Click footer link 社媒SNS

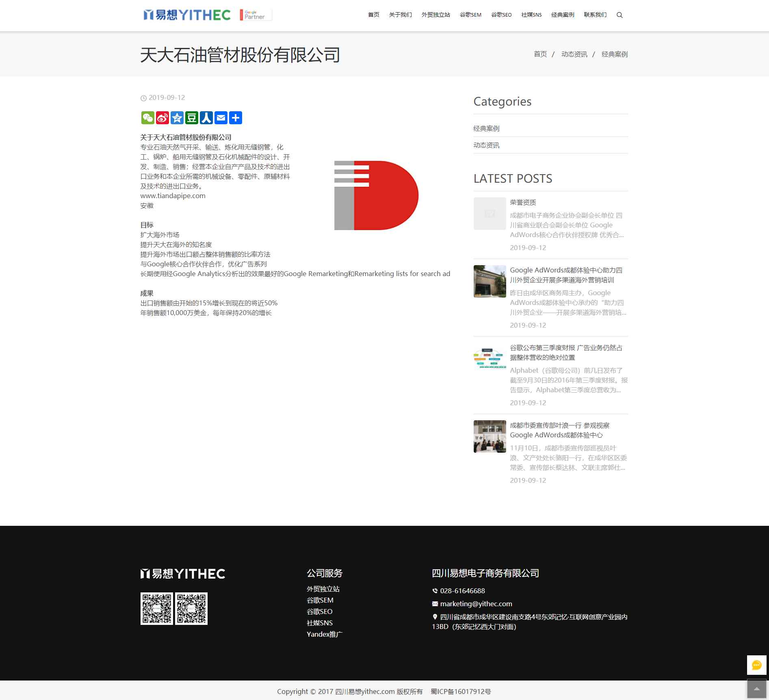320,623
